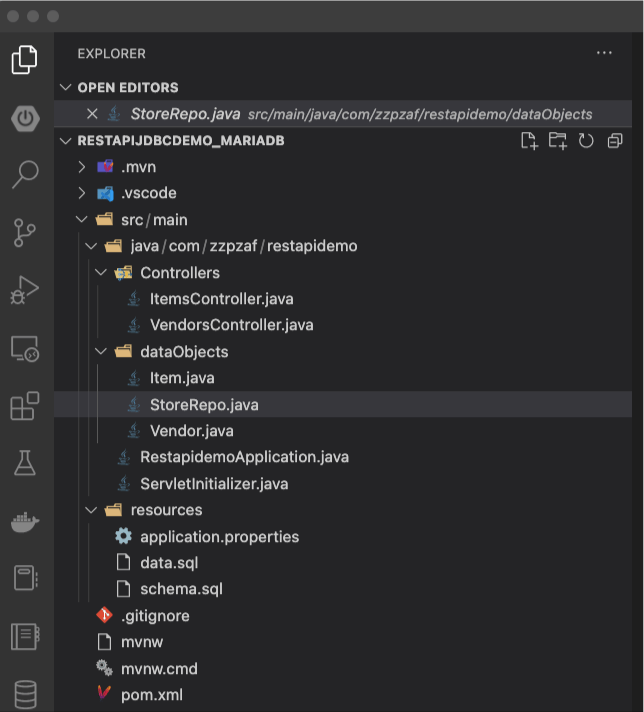Image resolution: width=644 pixels, height=712 pixels.
Task: Open the application.properties file
Action: click(x=220, y=537)
